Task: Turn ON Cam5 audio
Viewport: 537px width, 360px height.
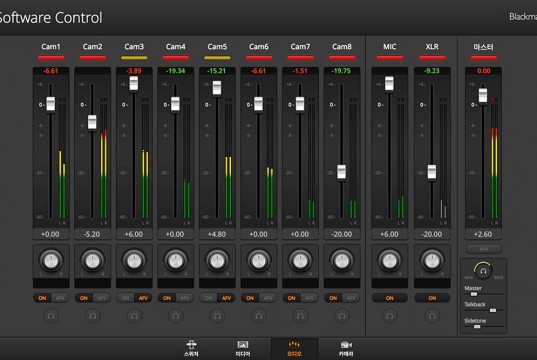Action: click(209, 298)
